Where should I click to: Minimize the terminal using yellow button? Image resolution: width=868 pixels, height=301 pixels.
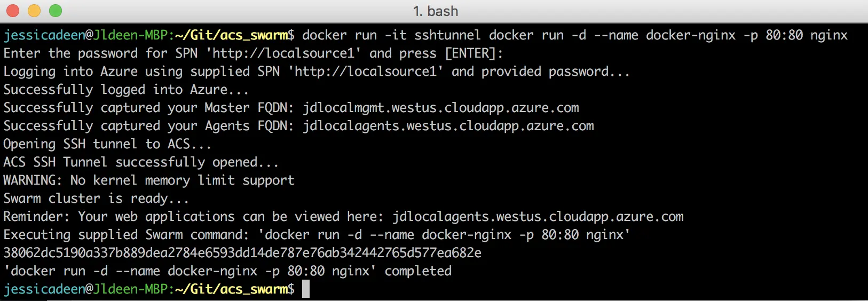pyautogui.click(x=34, y=11)
